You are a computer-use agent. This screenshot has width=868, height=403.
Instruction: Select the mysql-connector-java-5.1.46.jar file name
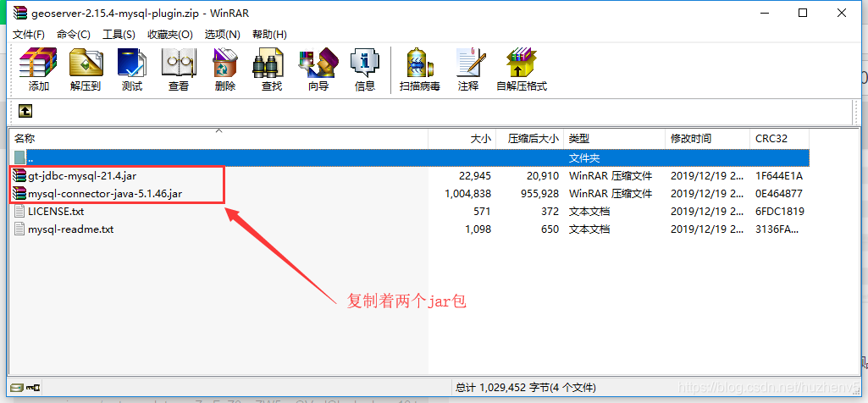tap(105, 195)
